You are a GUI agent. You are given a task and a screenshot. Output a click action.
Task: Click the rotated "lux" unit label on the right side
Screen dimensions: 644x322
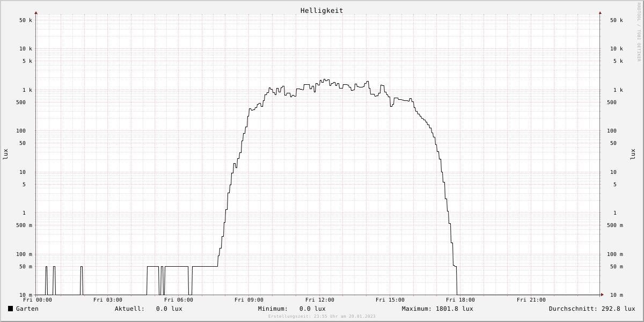633,154
